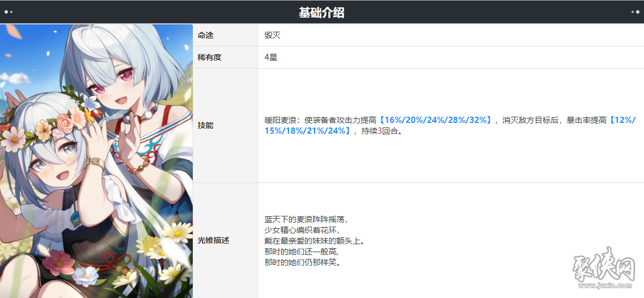Select the line 那时的她们还一般高
Image resolution: width=644 pixels, height=298 pixels.
click(302, 251)
